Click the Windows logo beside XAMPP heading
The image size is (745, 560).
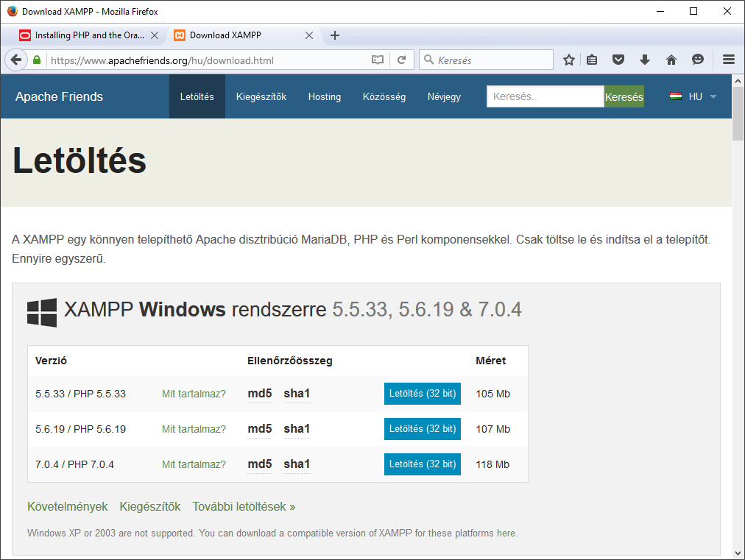point(42,313)
